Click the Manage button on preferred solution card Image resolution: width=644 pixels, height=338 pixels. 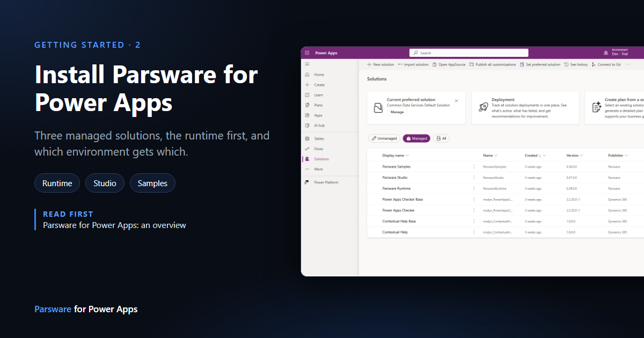tap(397, 112)
